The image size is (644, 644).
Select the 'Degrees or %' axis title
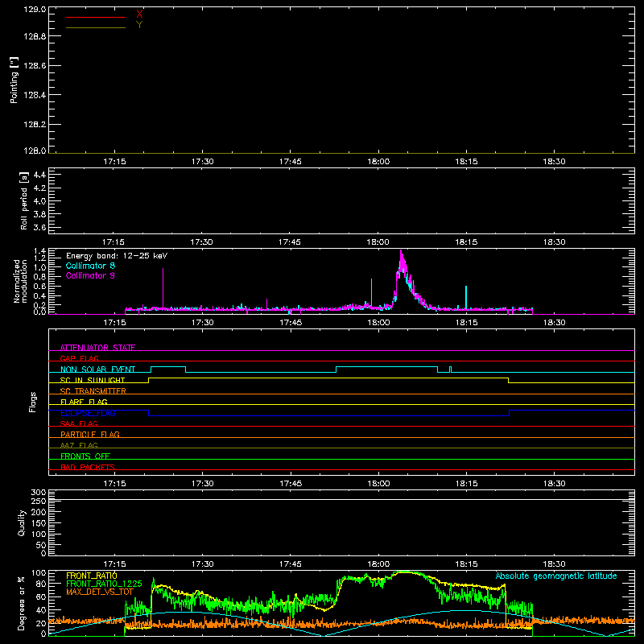coord(22,603)
